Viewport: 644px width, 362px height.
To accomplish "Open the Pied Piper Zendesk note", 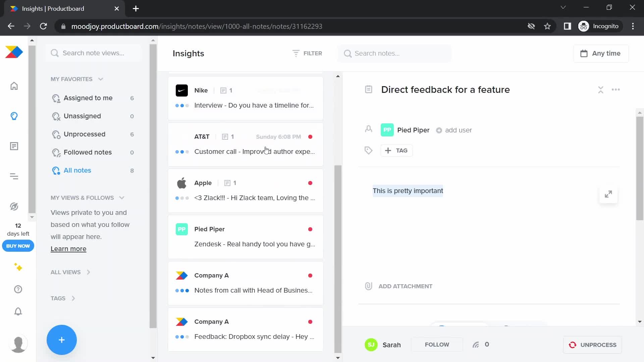I will [246, 237].
